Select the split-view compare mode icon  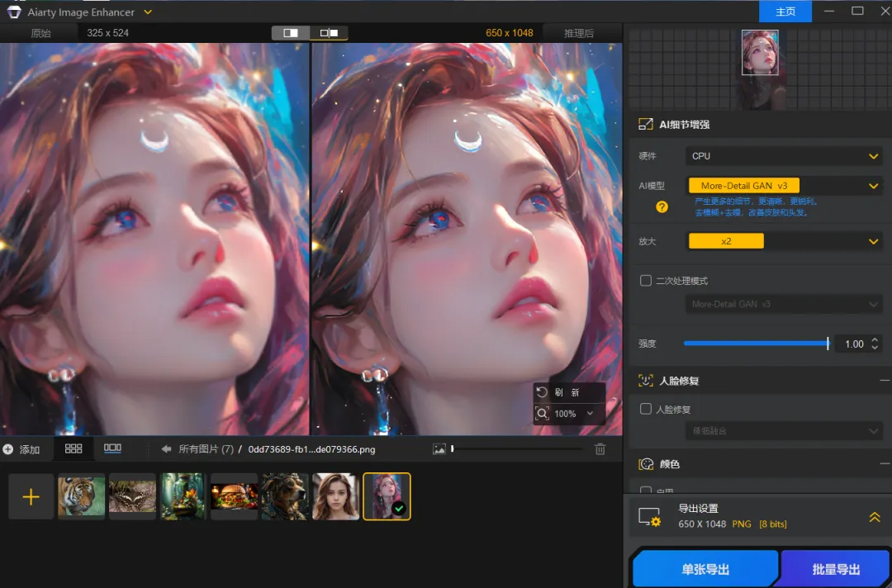(291, 33)
